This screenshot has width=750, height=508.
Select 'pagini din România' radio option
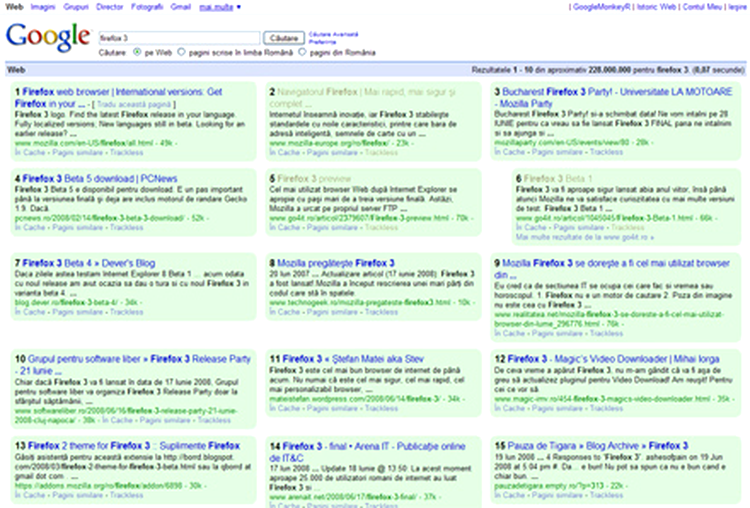[302, 52]
